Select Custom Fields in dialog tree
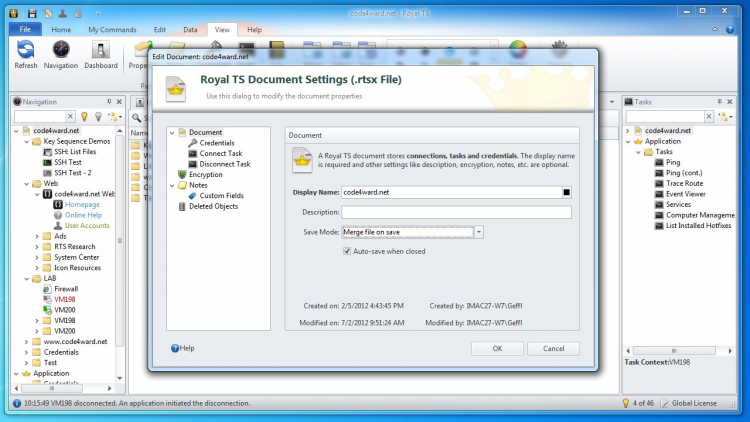The height and width of the screenshot is (422, 750). pos(221,195)
